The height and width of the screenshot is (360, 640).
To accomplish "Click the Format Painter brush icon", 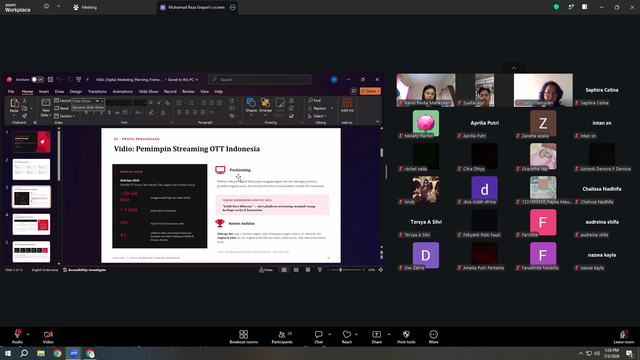I will pos(24,116).
